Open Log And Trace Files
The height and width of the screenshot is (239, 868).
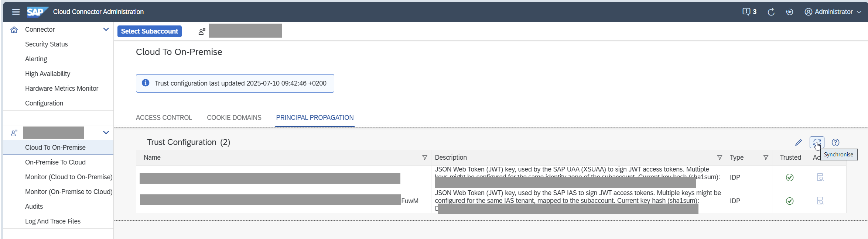53,221
